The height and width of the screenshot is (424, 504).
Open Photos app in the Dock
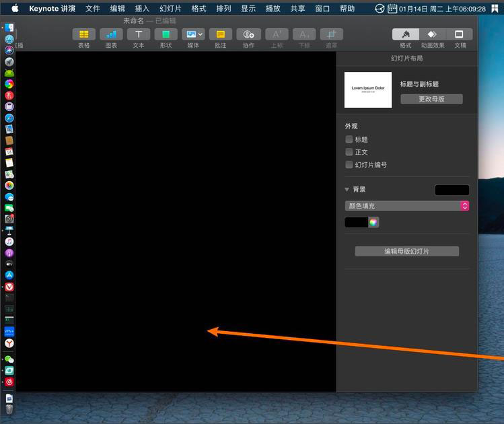pos(9,186)
